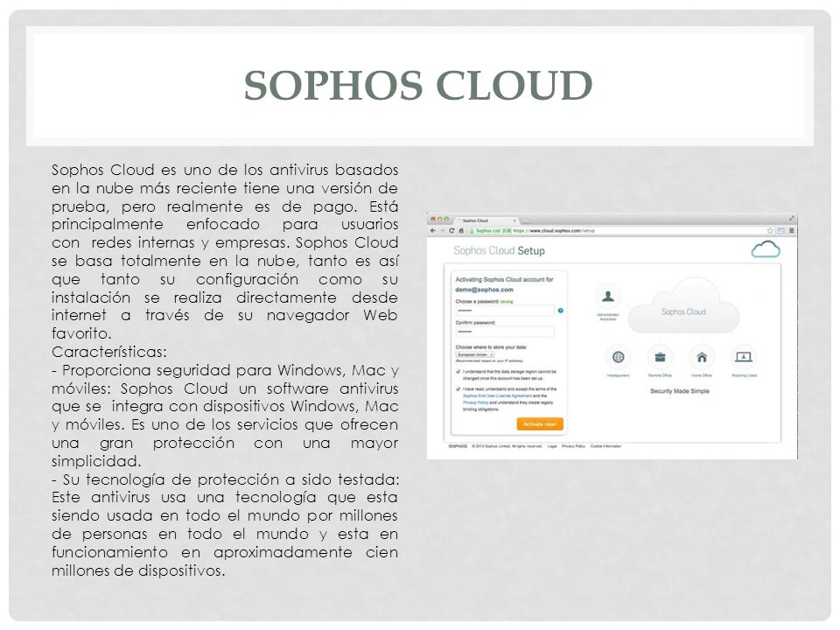
Task: Click the green SSL padlock icon
Action: (x=472, y=230)
